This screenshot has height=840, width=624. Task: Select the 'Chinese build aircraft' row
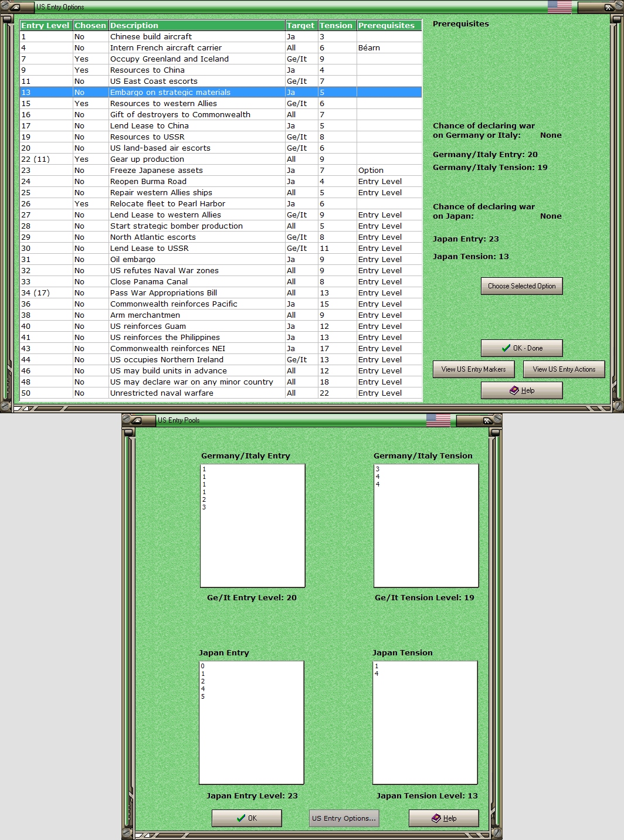221,36
